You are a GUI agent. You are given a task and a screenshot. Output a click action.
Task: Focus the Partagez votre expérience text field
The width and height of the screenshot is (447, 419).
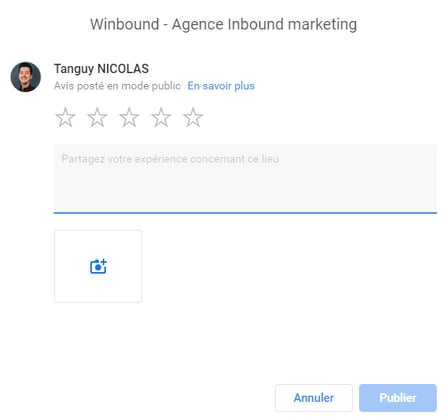click(x=245, y=179)
